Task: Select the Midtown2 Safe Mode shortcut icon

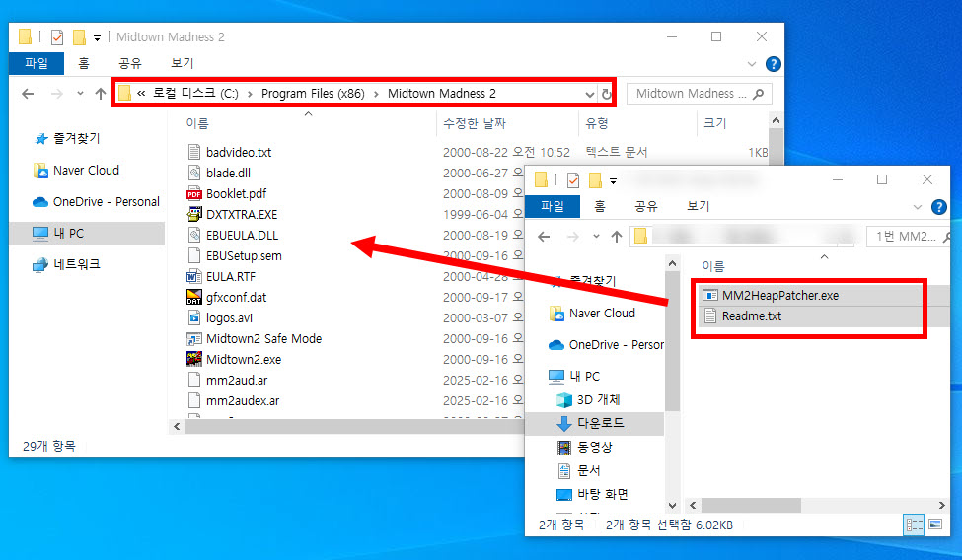Action: tap(193, 338)
